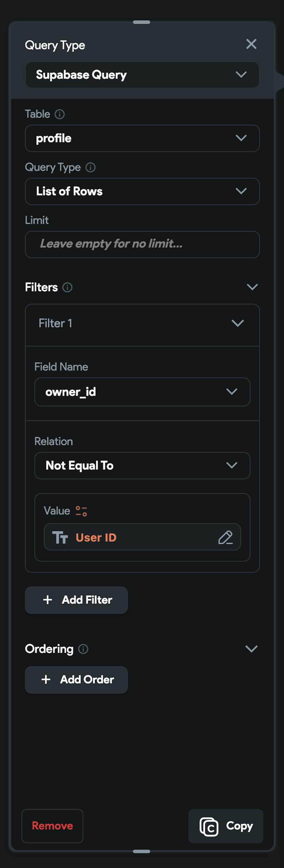Open the profile table dropdown

142,138
